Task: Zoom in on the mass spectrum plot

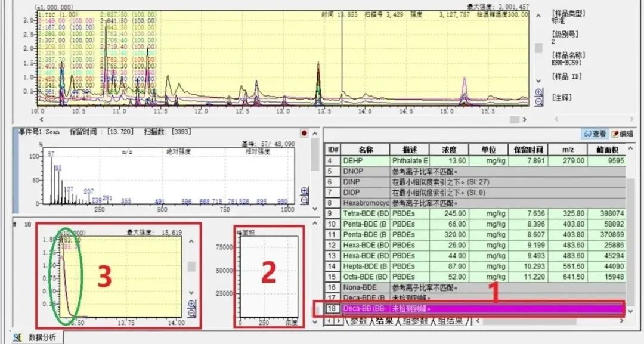Action: click(x=305, y=191)
